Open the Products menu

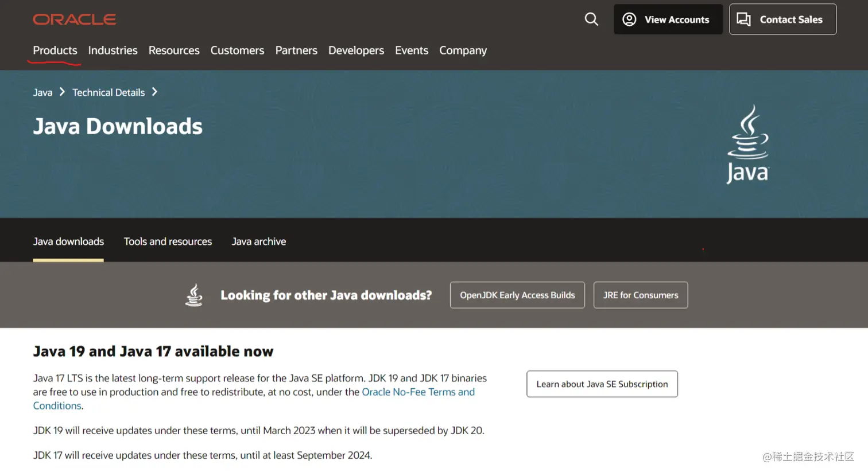tap(55, 50)
